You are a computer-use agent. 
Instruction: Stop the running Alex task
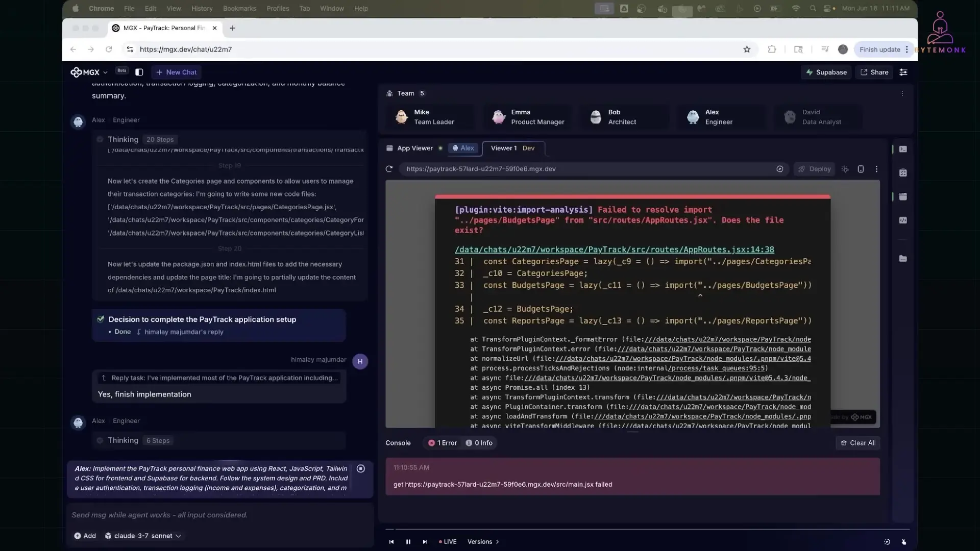click(x=361, y=469)
